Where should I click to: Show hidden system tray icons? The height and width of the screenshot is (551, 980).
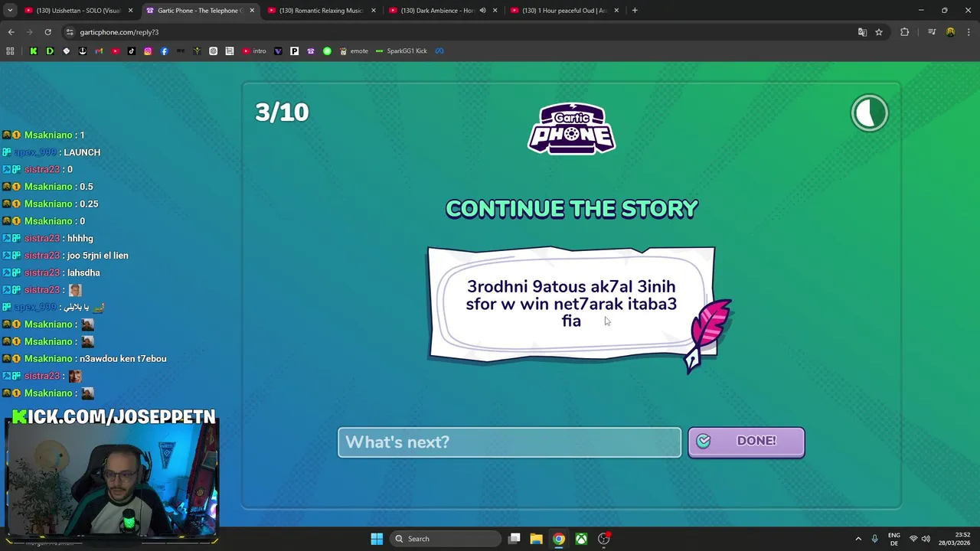(858, 539)
